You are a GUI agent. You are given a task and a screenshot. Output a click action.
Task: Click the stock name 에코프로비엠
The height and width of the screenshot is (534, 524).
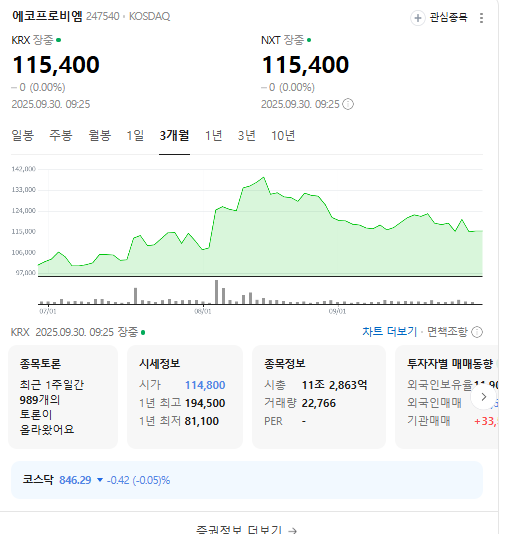click(x=47, y=16)
